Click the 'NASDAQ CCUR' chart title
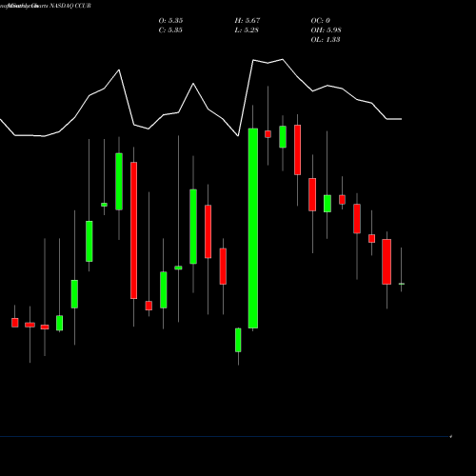Screen dimensions: 476x476 [70, 6]
